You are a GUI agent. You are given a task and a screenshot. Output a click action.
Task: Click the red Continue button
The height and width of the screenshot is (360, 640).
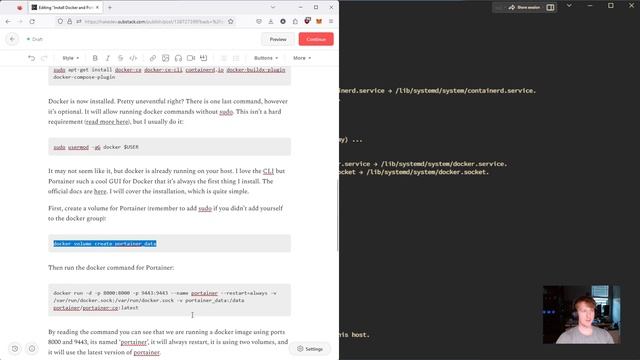tap(316, 39)
